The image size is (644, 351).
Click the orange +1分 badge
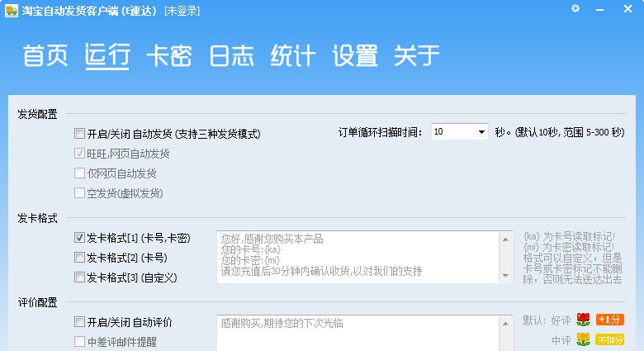coord(610,320)
